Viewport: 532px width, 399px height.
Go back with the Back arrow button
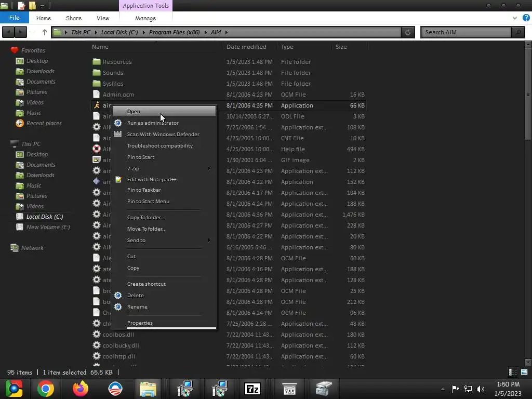(x=8, y=32)
